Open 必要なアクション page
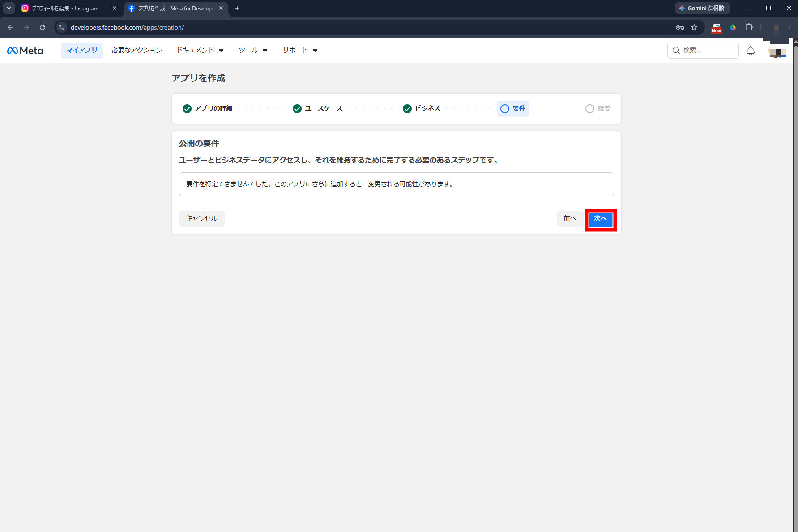Viewport: 798px width, 532px height. 137,51
